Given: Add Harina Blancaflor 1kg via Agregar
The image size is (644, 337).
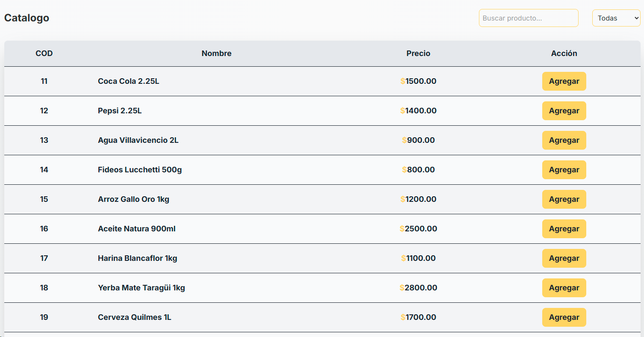Looking at the screenshot, I should coord(564,258).
